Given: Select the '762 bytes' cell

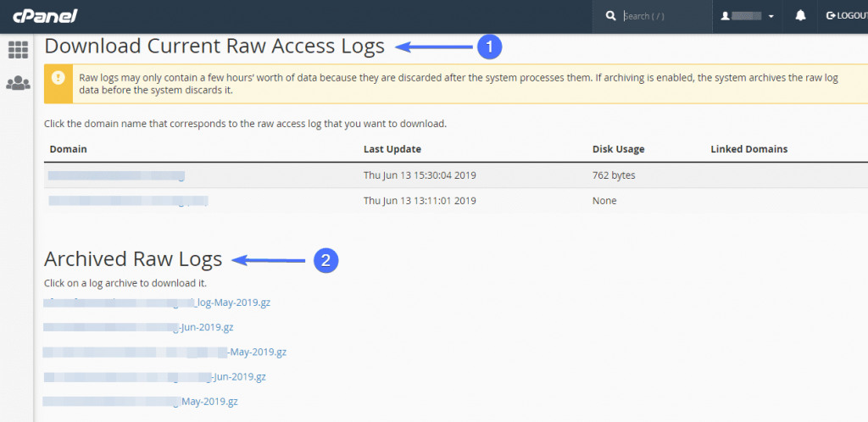Looking at the screenshot, I should 614,175.
